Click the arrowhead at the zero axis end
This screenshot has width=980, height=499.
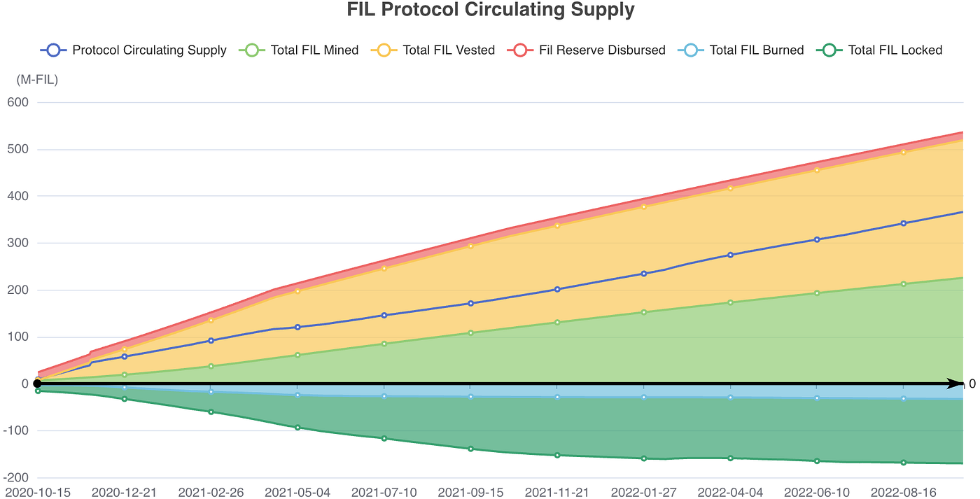(x=955, y=384)
